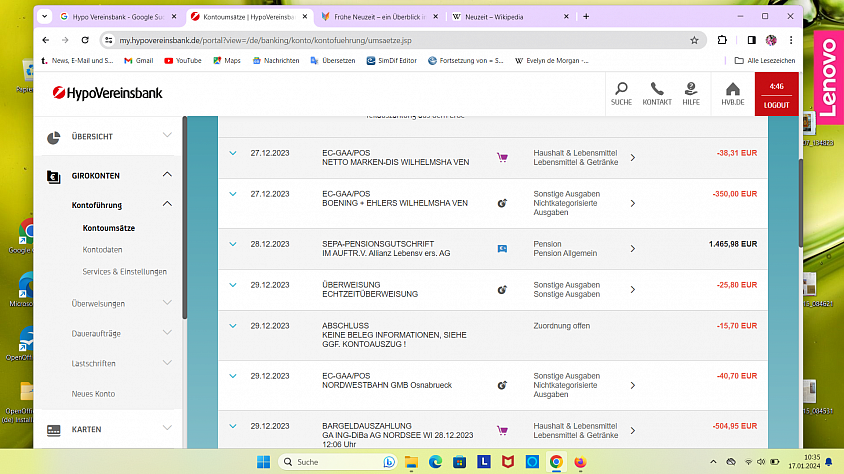The image size is (844, 474).
Task: Select Kontodaten in sidebar
Action: point(102,250)
